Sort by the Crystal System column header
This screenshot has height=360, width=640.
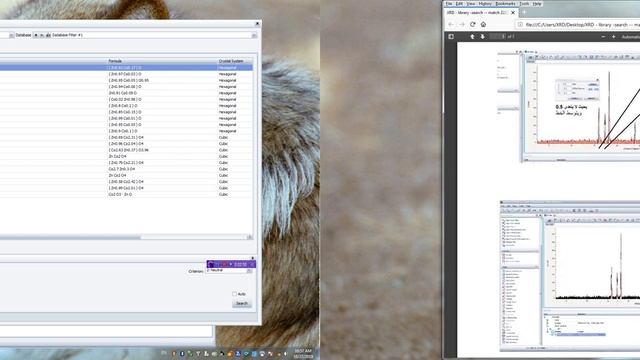pos(235,61)
